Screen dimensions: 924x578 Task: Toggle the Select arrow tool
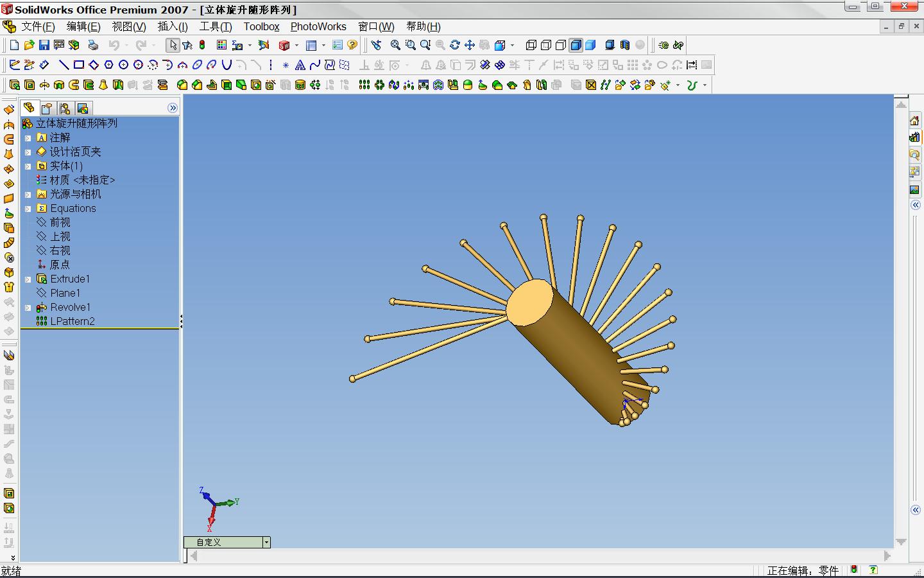pyautogui.click(x=173, y=45)
